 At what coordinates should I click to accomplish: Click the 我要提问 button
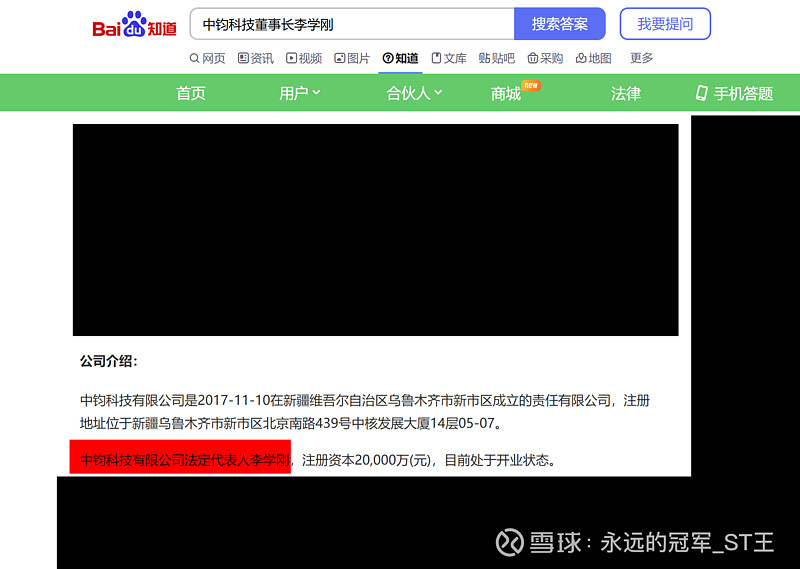coord(665,24)
